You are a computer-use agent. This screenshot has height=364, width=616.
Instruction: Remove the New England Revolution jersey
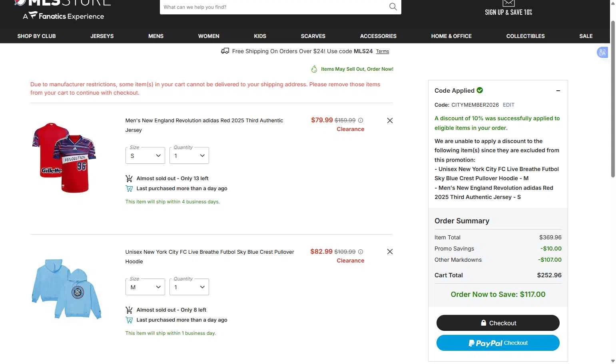pos(390,120)
